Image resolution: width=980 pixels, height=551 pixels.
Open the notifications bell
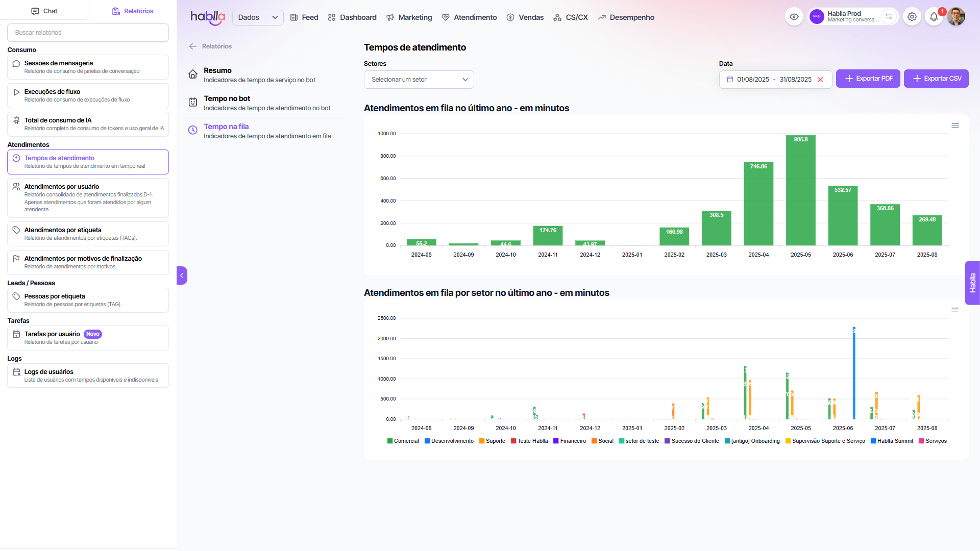[934, 17]
